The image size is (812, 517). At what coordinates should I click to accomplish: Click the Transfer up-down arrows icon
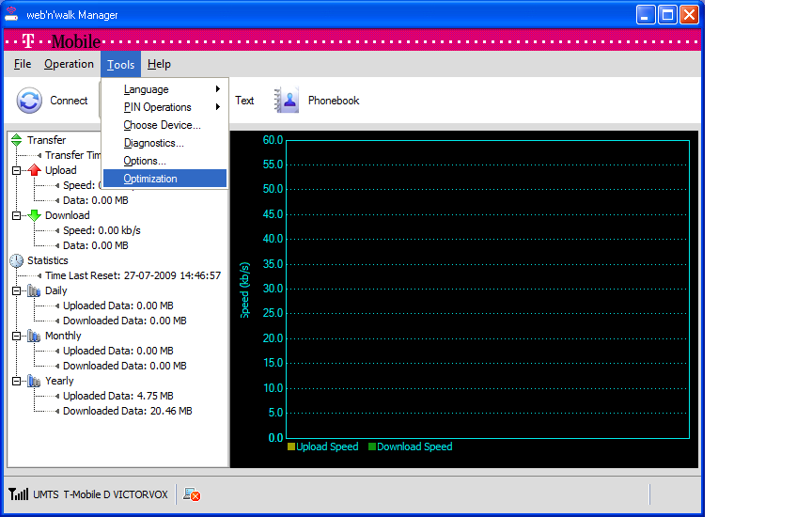(17, 140)
